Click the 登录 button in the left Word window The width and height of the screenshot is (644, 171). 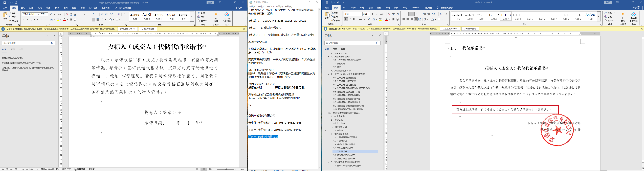point(211,3)
